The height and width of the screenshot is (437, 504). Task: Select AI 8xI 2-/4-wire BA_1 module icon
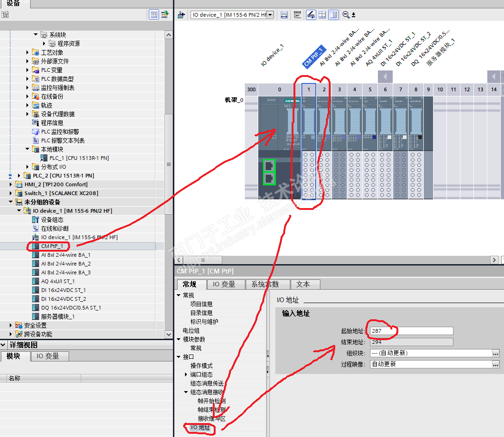pyautogui.click(x=35, y=255)
